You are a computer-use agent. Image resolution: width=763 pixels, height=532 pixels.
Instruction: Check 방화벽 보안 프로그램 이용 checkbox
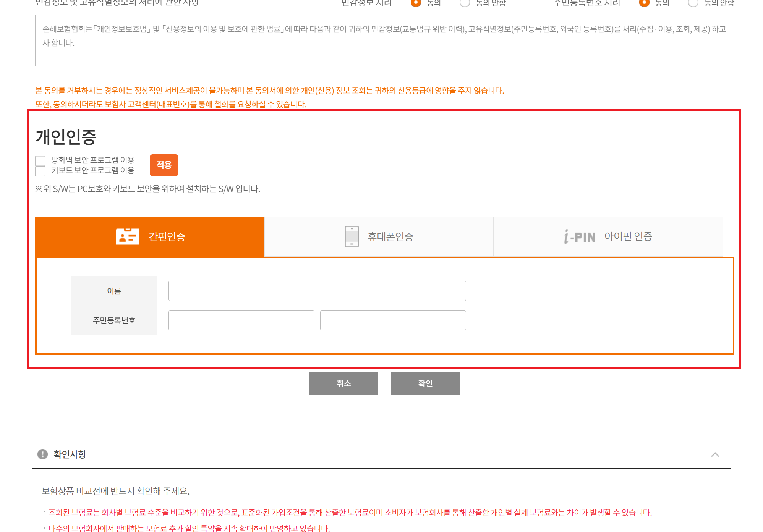(40, 160)
